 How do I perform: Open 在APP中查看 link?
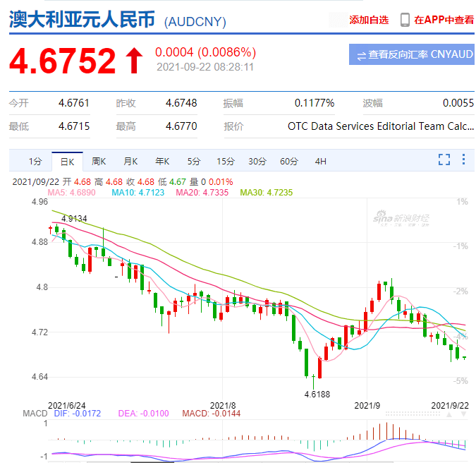point(444,20)
